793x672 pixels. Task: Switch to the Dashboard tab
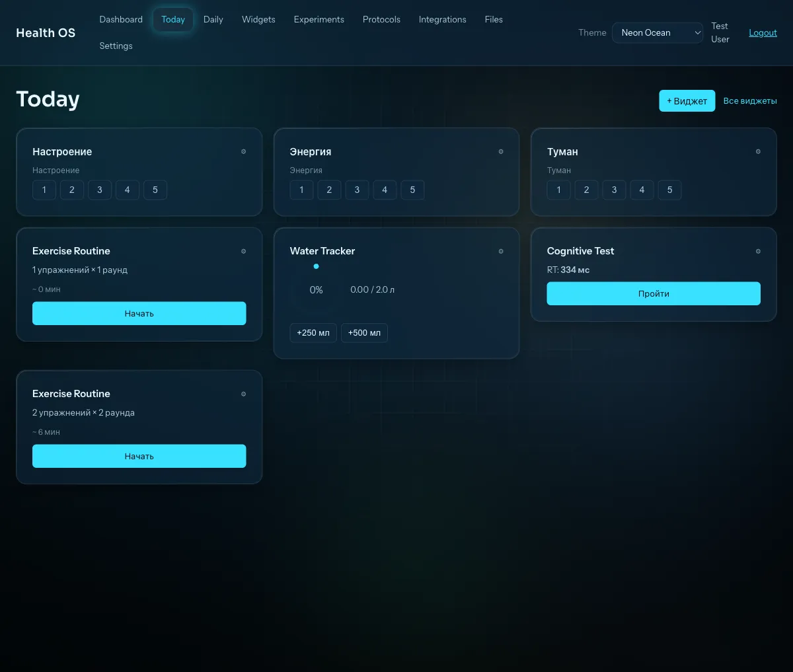coord(121,20)
